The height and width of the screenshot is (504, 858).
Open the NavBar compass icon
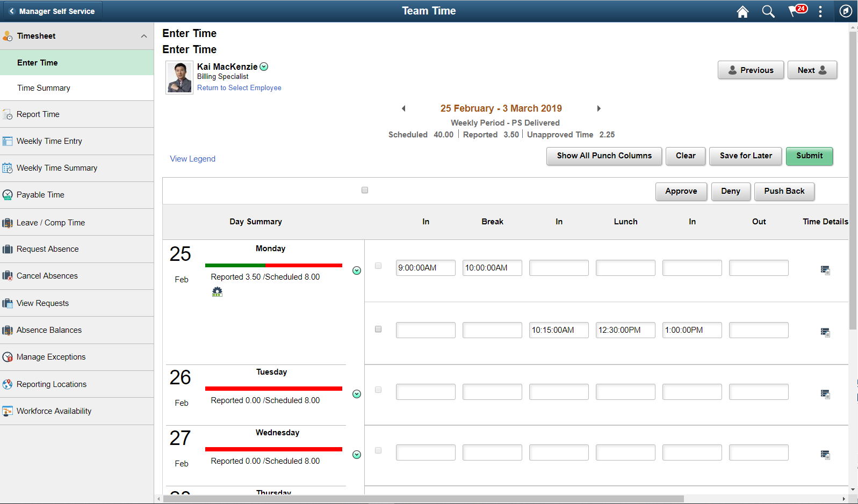click(x=846, y=11)
